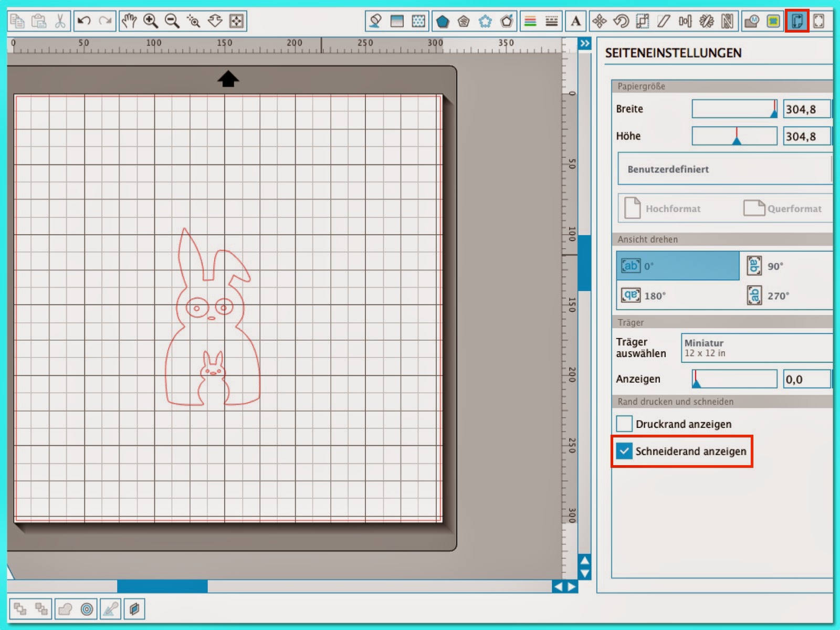Uncheck Schneiderand anzeigen checkbox
840x630 pixels.
(624, 451)
